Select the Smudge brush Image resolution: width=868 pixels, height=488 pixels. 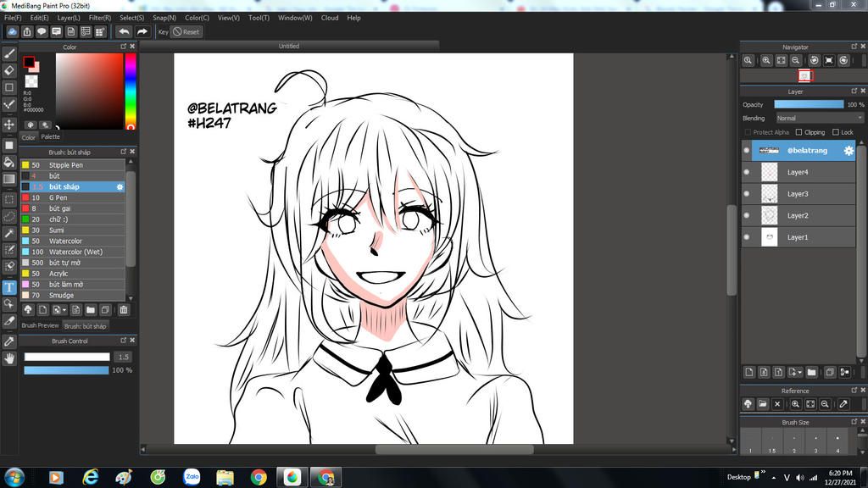(x=73, y=295)
